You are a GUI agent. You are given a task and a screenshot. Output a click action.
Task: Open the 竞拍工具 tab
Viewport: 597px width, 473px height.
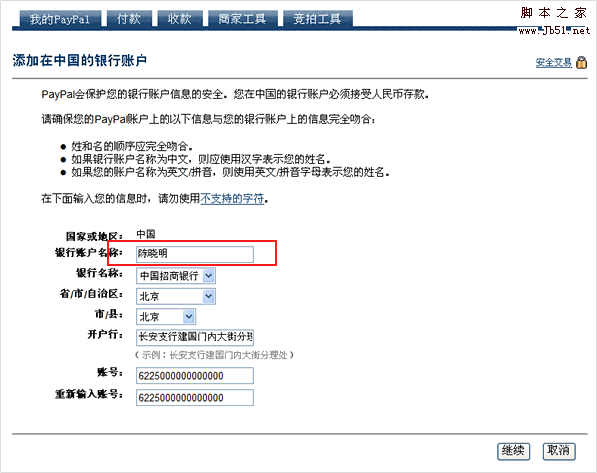[x=318, y=19]
